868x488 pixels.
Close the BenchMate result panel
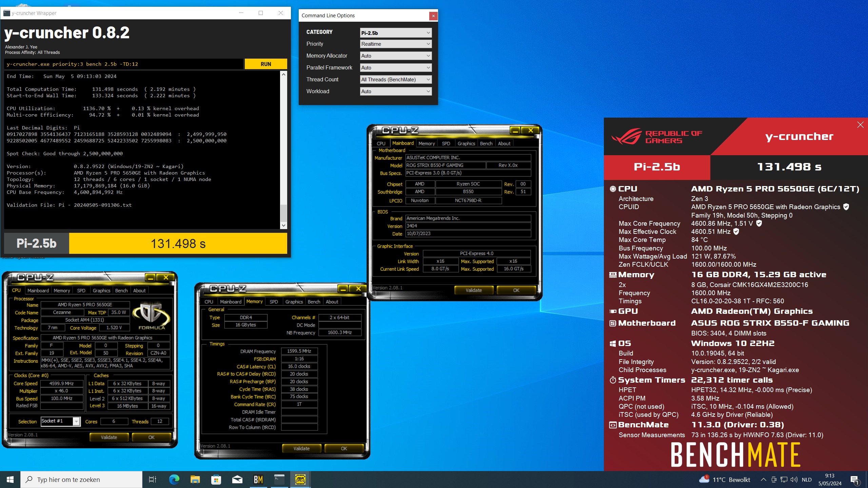pos(861,125)
